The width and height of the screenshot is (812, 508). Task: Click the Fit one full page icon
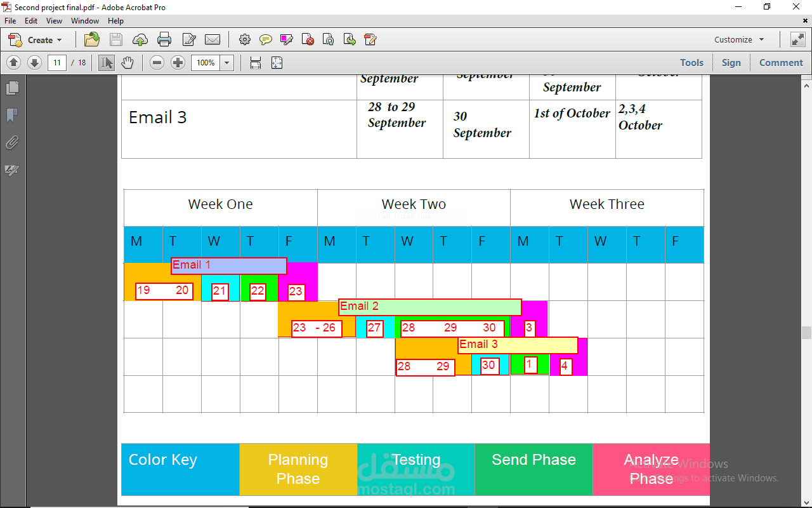tap(277, 62)
